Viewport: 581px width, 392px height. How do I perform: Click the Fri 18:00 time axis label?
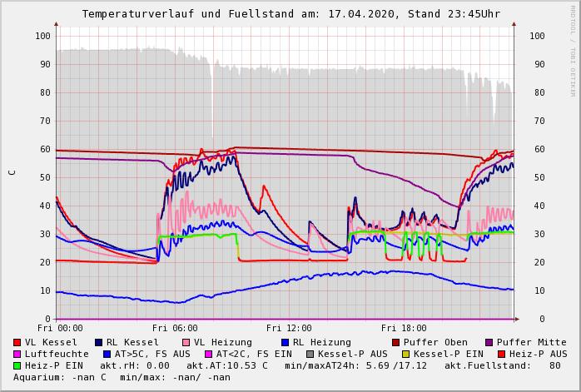[403, 328]
